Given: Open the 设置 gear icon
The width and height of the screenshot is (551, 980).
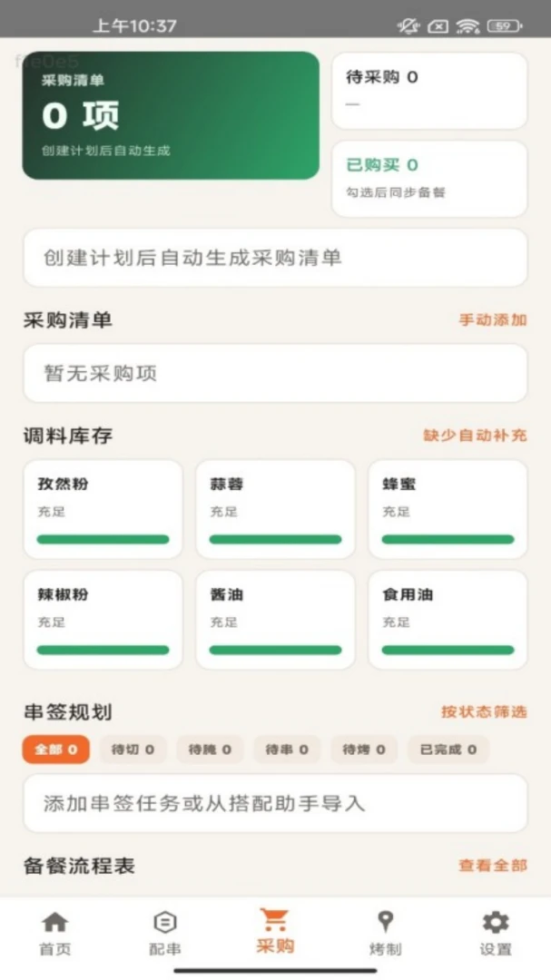Looking at the screenshot, I should [x=496, y=922].
